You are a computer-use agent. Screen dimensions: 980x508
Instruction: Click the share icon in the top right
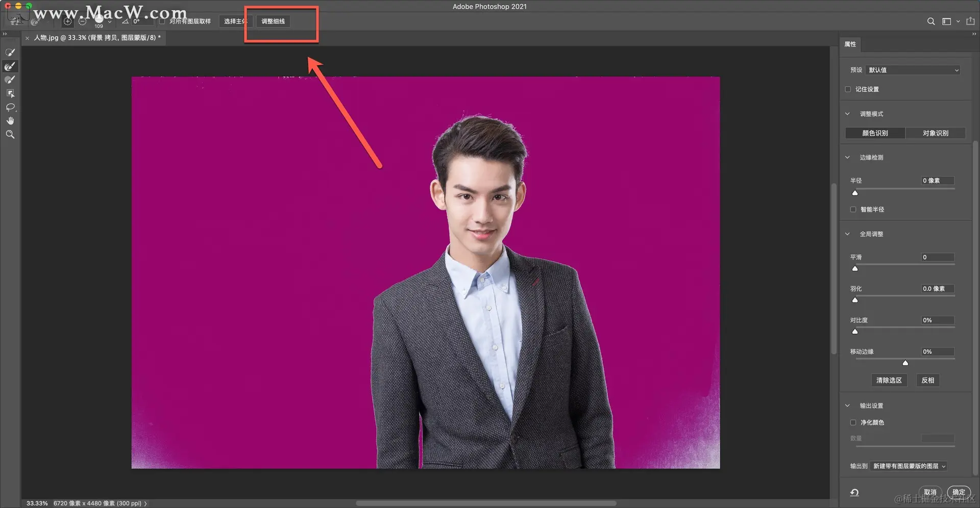pyautogui.click(x=970, y=21)
